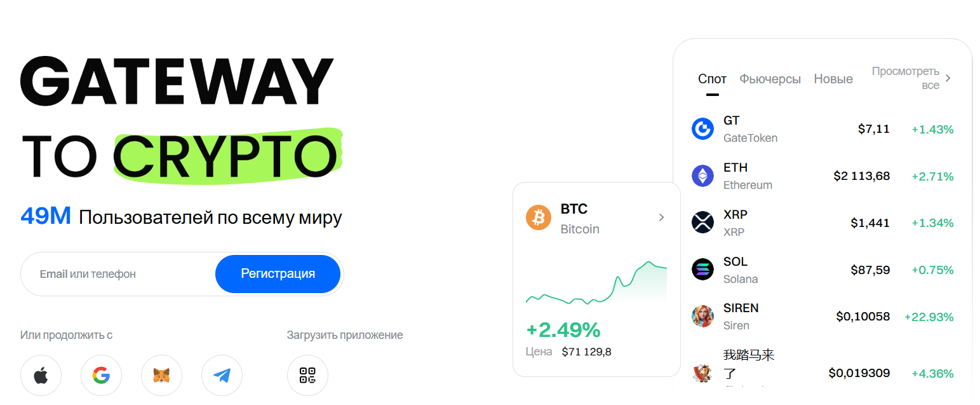Image resolution: width=980 pixels, height=405 pixels.
Task: Click the Solana coin icon
Action: [702, 269]
